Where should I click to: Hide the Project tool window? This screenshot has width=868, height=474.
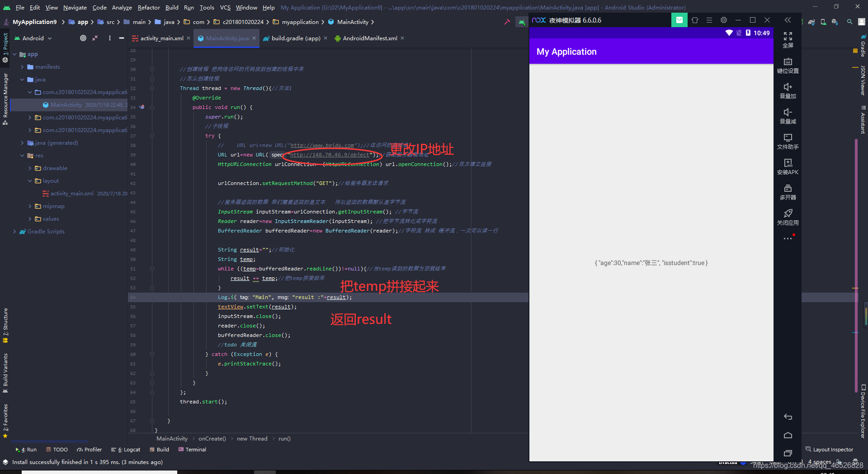[122, 38]
